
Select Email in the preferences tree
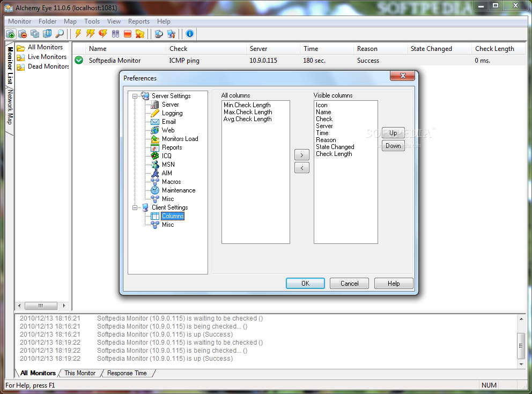click(168, 122)
